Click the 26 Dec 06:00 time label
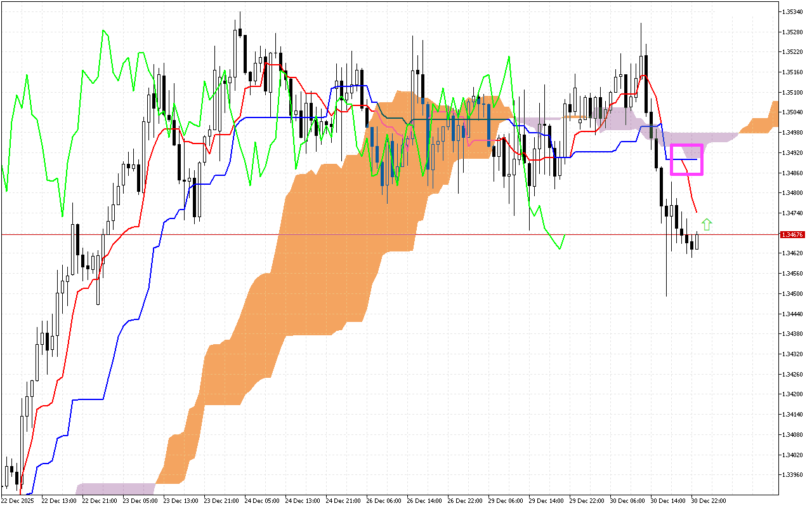 pos(383,500)
